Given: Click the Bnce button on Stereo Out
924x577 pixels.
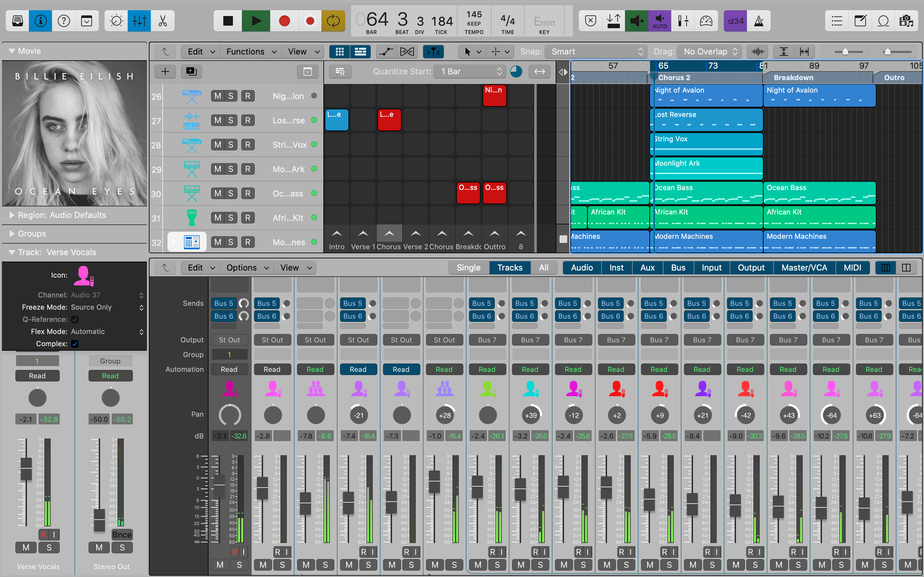Looking at the screenshot, I should (x=122, y=535).
